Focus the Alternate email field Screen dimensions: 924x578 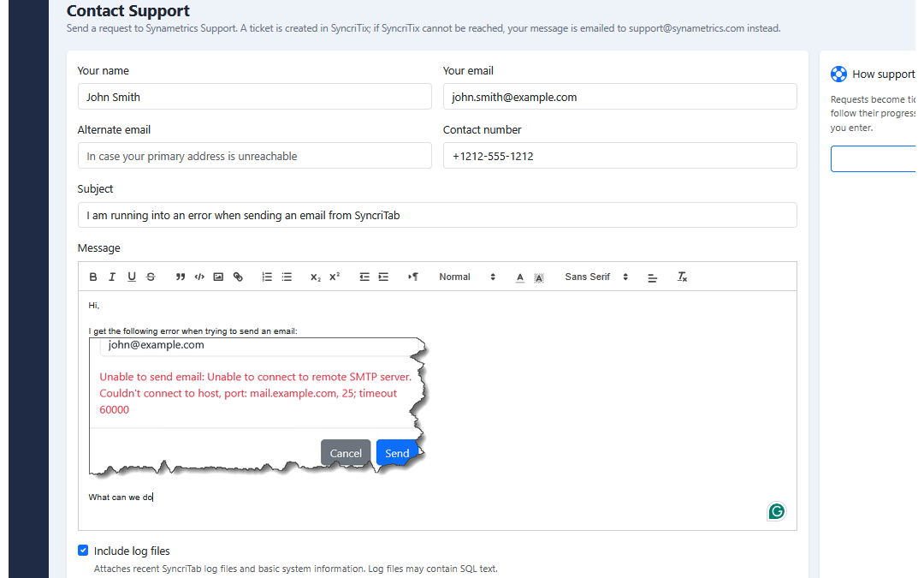coord(255,156)
